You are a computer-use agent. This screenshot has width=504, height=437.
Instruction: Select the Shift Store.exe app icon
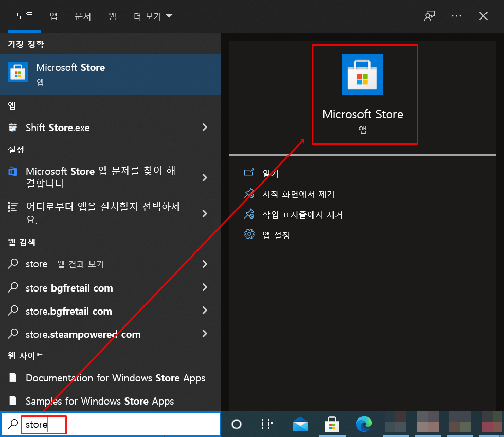point(13,128)
